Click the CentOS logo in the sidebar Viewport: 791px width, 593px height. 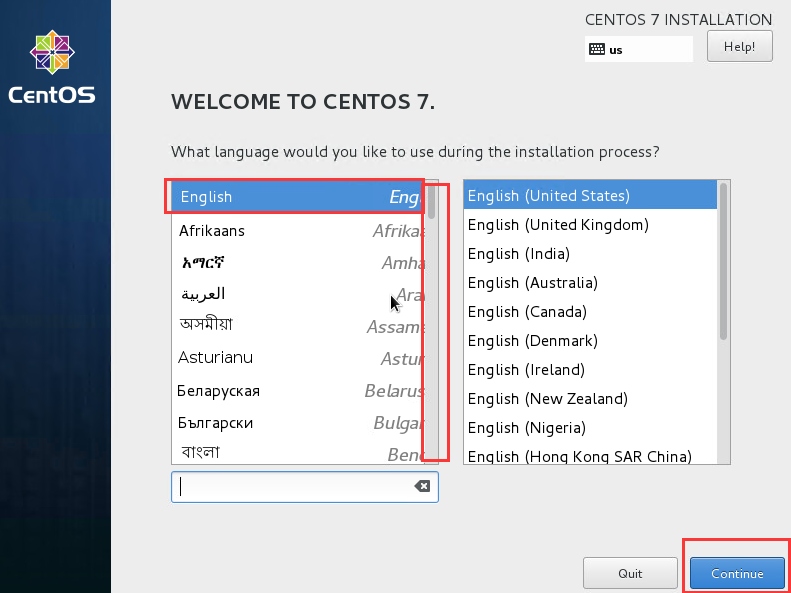[x=52, y=67]
